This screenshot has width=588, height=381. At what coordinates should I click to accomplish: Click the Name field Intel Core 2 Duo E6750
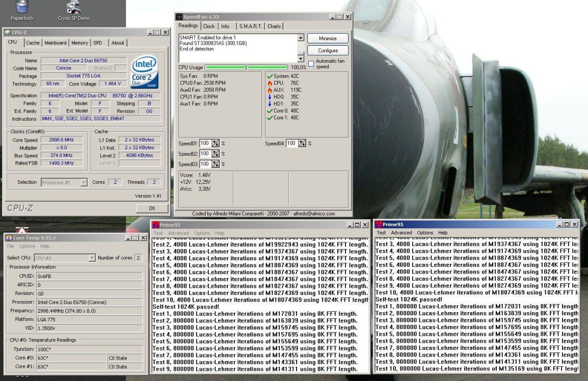pyautogui.click(x=83, y=61)
